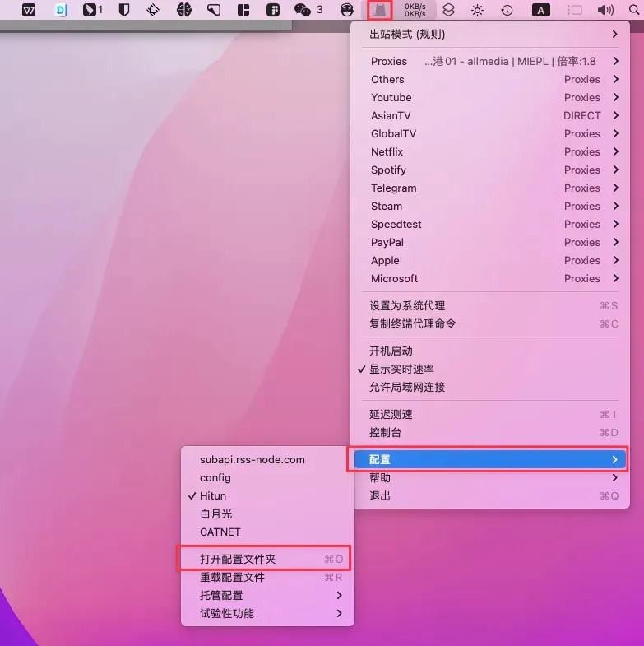Expand the Telegram proxy group
Screen dimensions: 644x646
[490, 188]
